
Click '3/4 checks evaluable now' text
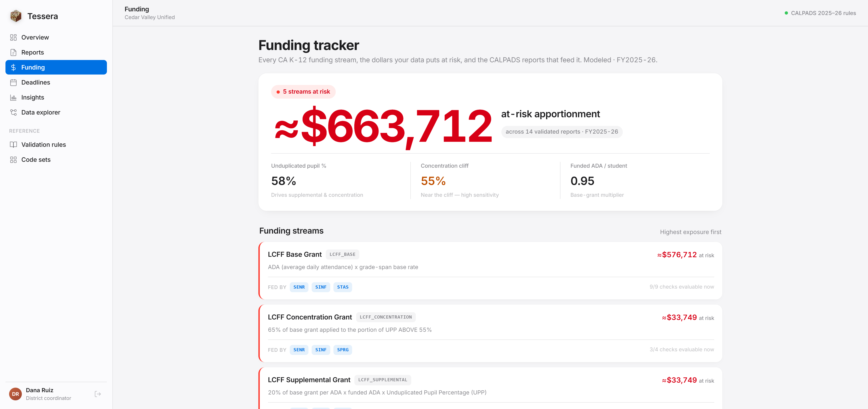coord(682,349)
